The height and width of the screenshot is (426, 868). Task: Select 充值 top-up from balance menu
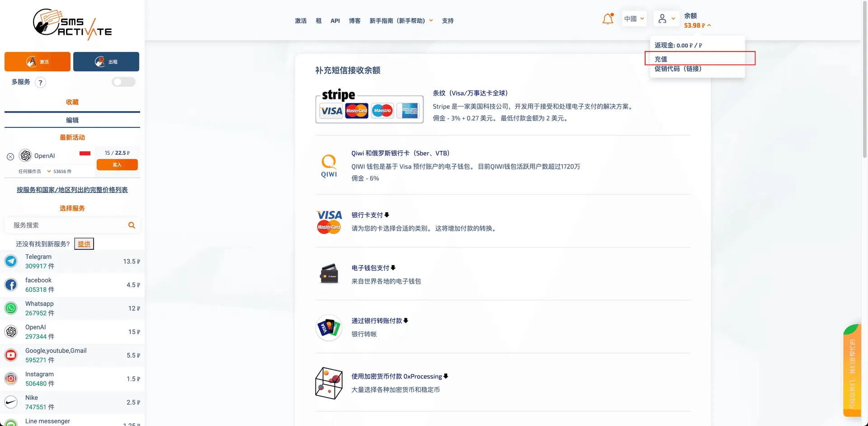tap(661, 59)
